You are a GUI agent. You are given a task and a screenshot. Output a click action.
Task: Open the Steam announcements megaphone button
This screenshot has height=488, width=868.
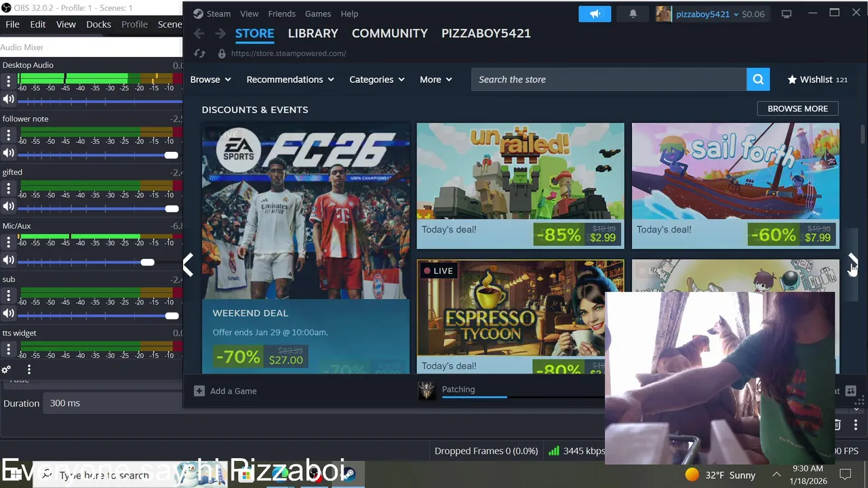[x=595, y=14]
